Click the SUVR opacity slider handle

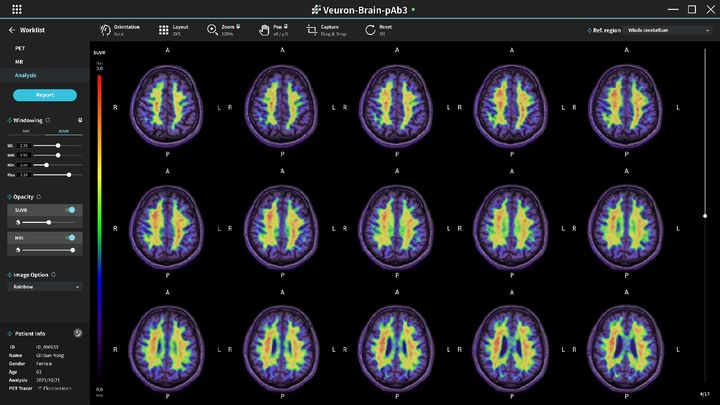pos(49,222)
